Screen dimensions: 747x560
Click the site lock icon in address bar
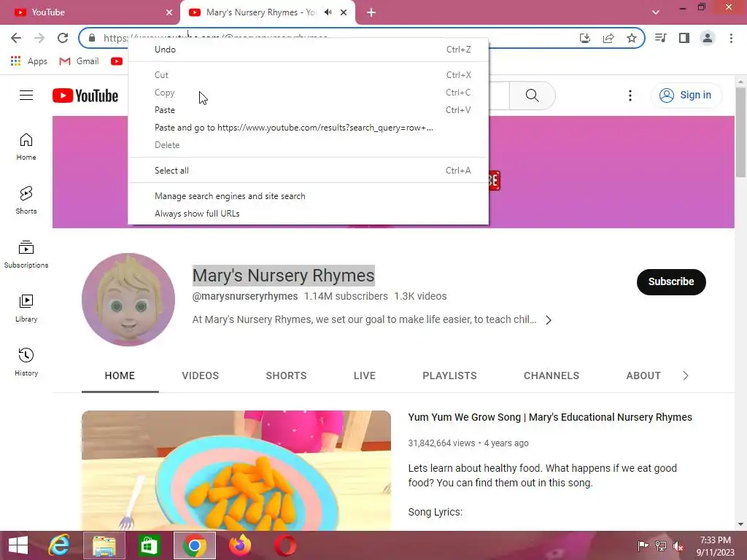92,38
